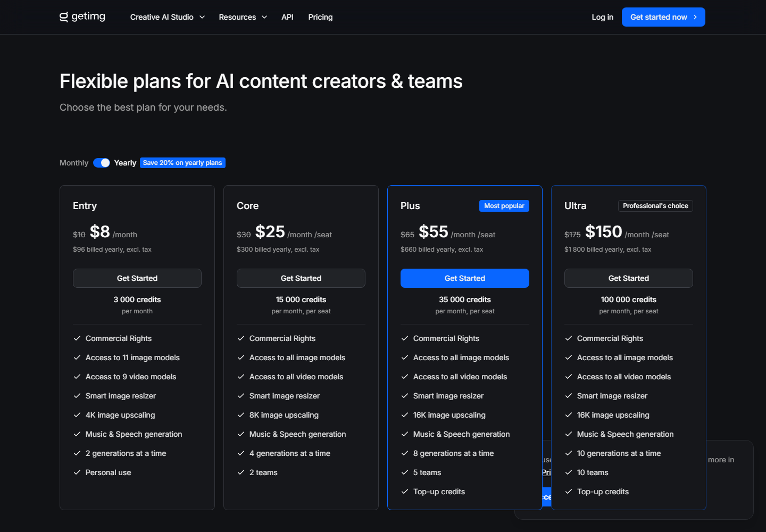766x532 pixels.
Task: Click the Professional's choice badge
Action: 655,206
